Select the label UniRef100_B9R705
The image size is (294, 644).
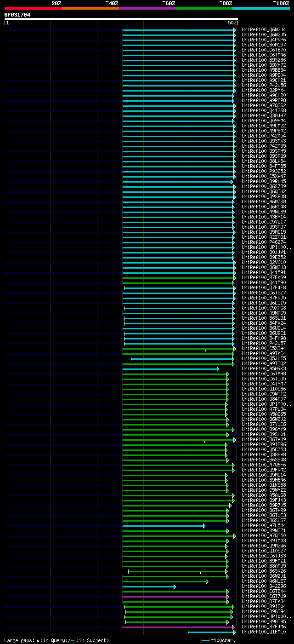click(264, 505)
